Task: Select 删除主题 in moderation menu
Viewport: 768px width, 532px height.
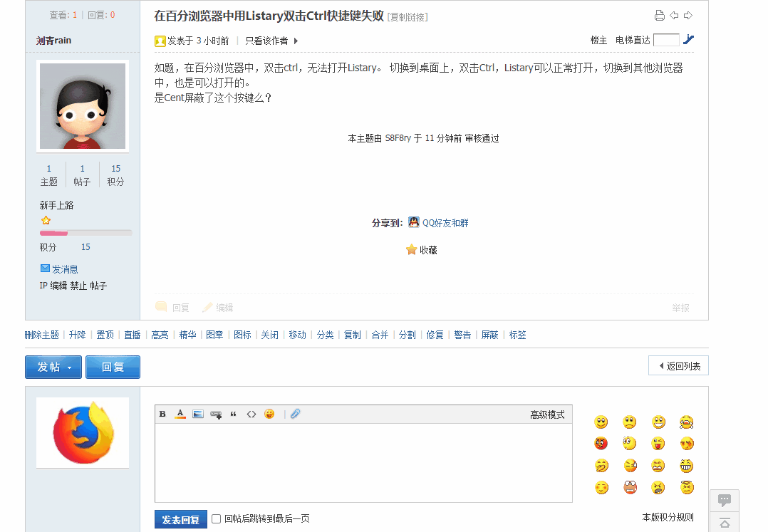Action: [41, 335]
